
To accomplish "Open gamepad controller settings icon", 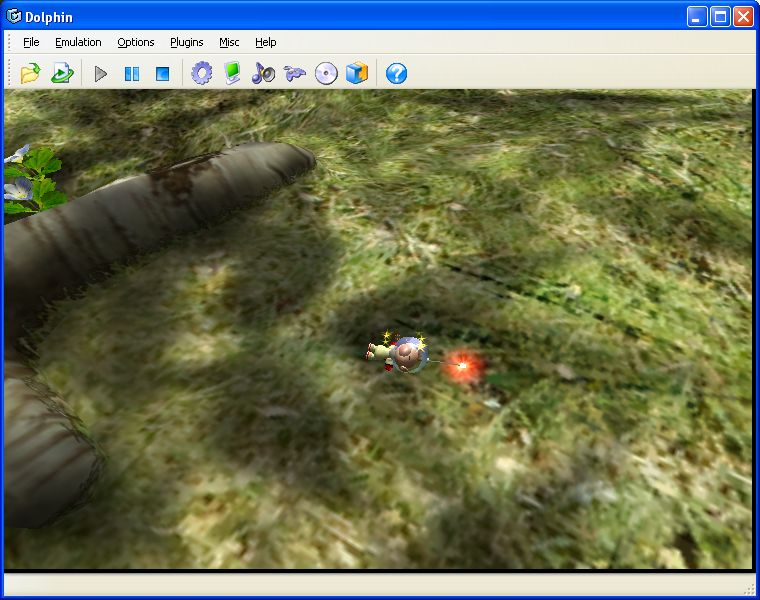I will click(x=295, y=74).
